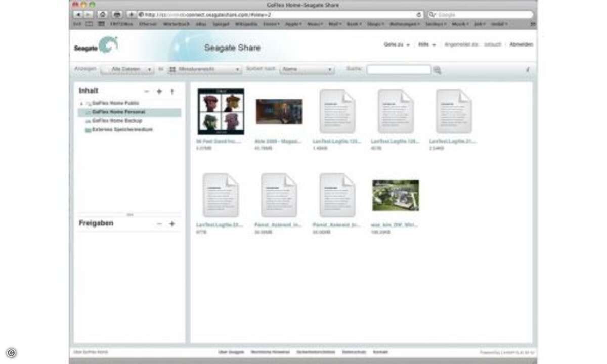The width and height of the screenshot is (607, 364).
Task: Click the Wörterbuch bookmark
Action: [x=175, y=24]
